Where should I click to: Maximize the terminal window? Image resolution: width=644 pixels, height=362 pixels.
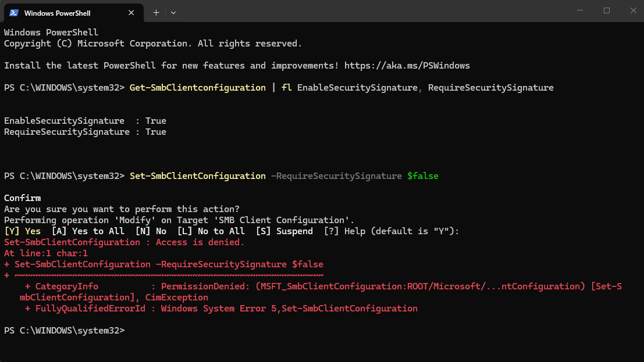click(607, 10)
